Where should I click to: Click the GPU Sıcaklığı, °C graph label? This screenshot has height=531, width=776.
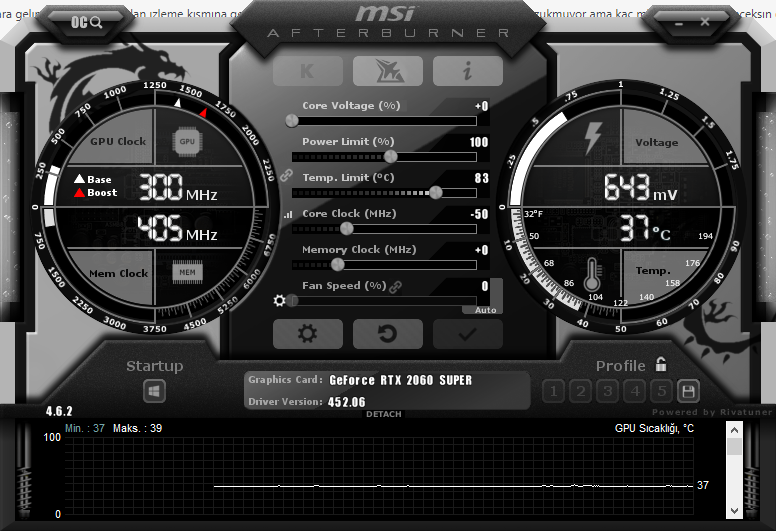(654, 429)
